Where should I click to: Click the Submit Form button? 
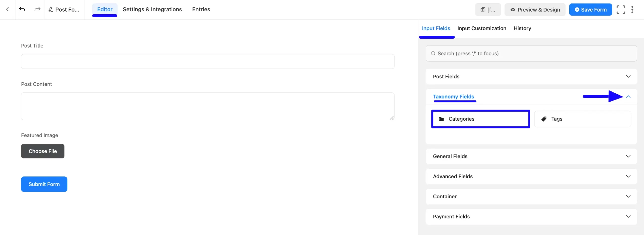tap(44, 184)
